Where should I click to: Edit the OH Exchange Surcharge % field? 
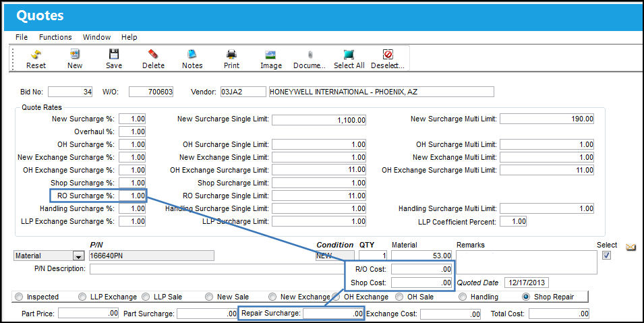pyautogui.click(x=132, y=170)
